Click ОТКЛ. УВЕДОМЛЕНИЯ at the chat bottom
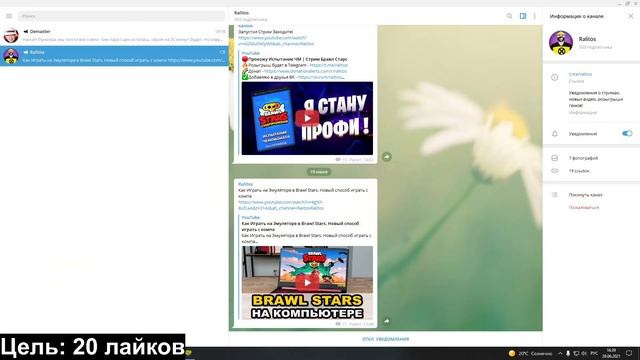The image size is (640, 360). (x=385, y=339)
